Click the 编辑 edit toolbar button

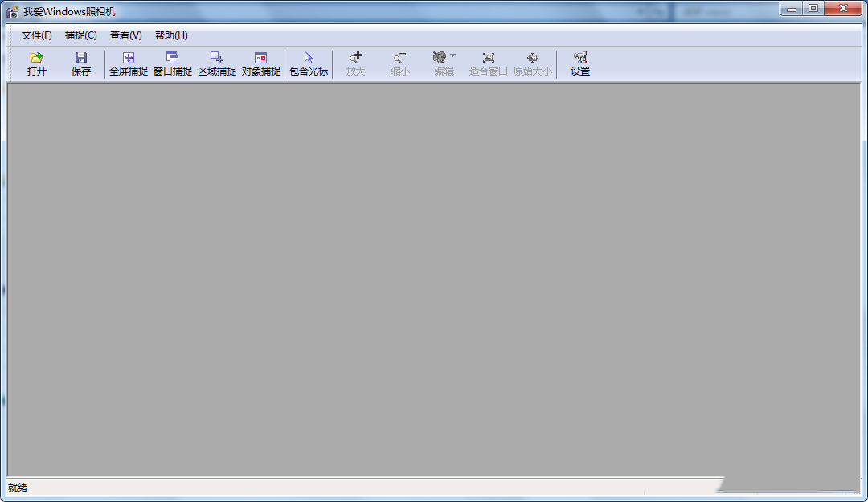(441, 64)
